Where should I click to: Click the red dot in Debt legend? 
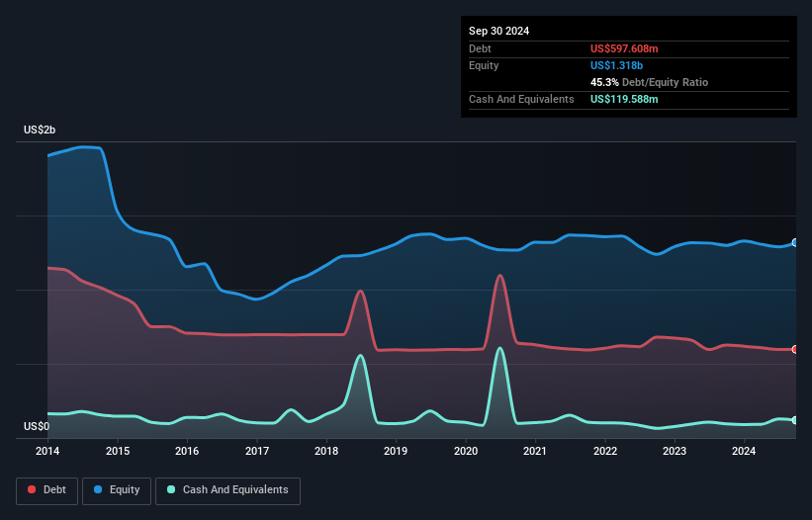point(32,489)
